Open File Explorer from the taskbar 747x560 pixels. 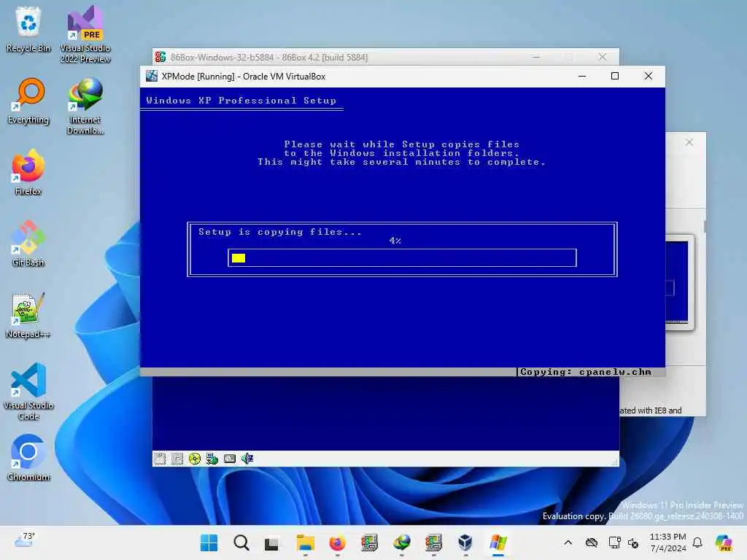(x=306, y=542)
